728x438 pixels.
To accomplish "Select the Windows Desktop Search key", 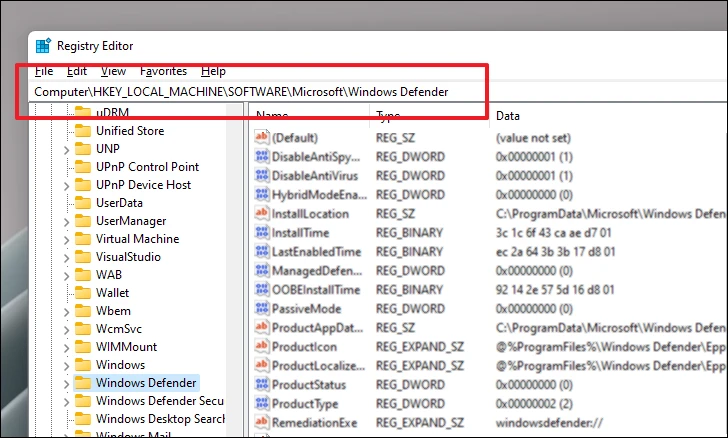I will click(x=160, y=418).
